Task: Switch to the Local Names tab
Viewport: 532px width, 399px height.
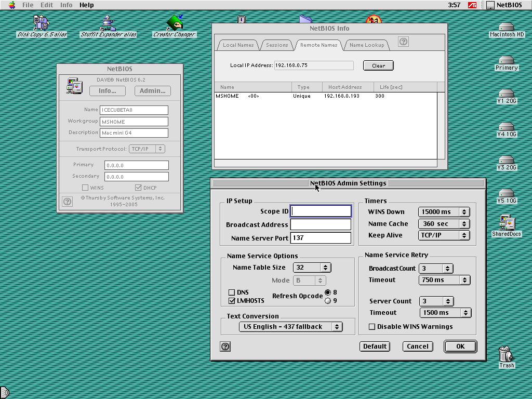Action: click(238, 45)
